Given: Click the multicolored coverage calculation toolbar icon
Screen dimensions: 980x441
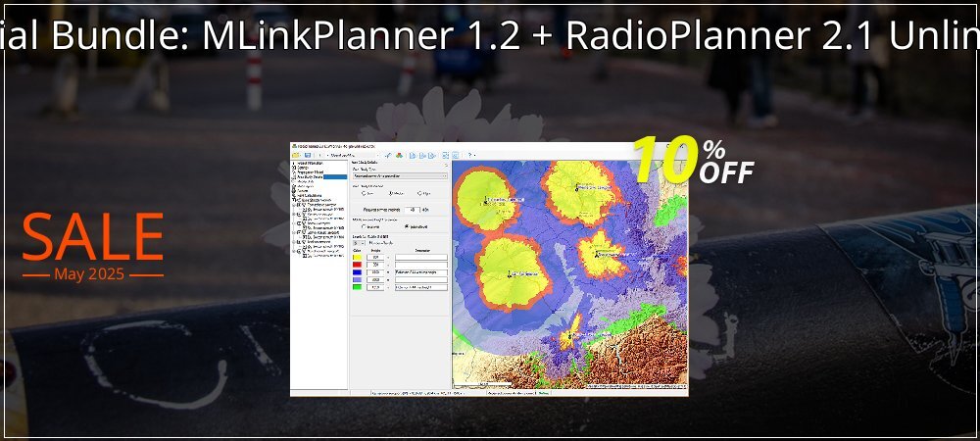Looking at the screenshot, I should 400,155.
